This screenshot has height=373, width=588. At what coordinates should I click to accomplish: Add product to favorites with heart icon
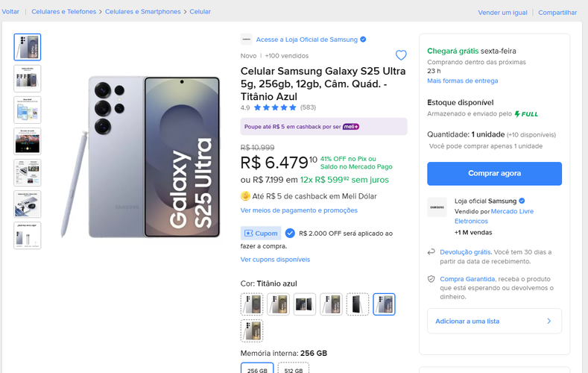coord(401,55)
